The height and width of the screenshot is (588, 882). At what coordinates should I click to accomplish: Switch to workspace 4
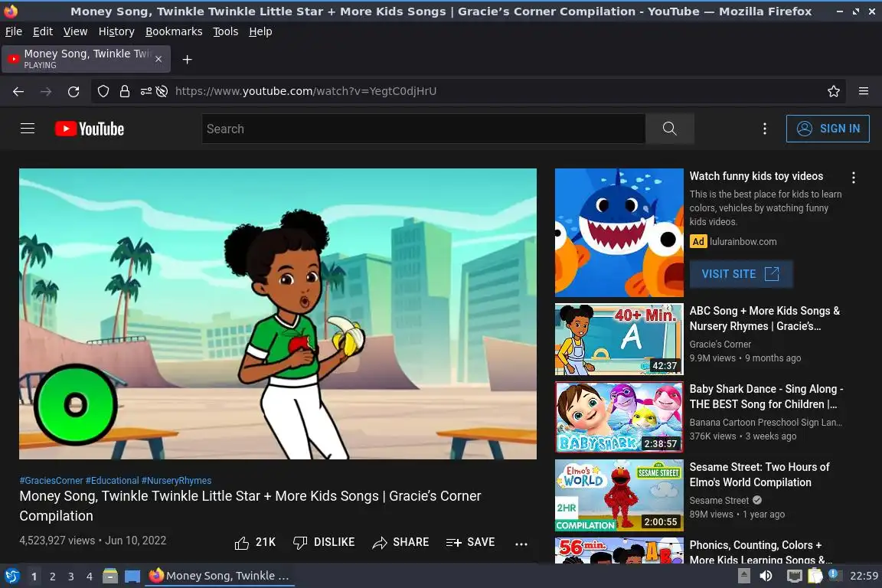[90, 577]
